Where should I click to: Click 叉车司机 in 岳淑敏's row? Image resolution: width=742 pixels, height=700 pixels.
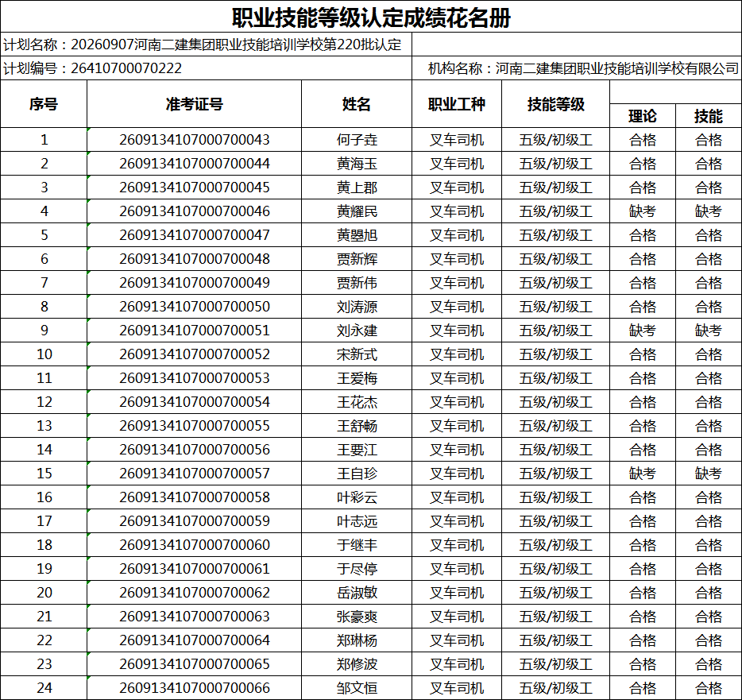coord(457,592)
